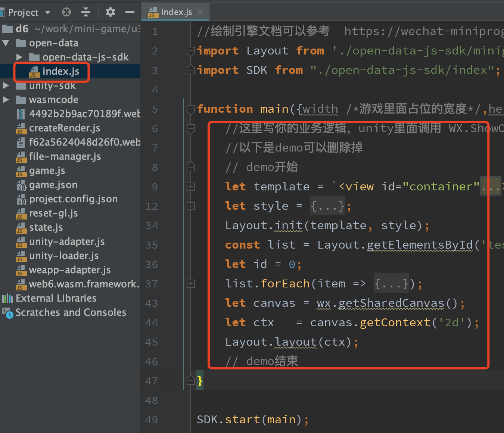
Task: Click the unity-loader.js JS icon
Action: [21, 256]
